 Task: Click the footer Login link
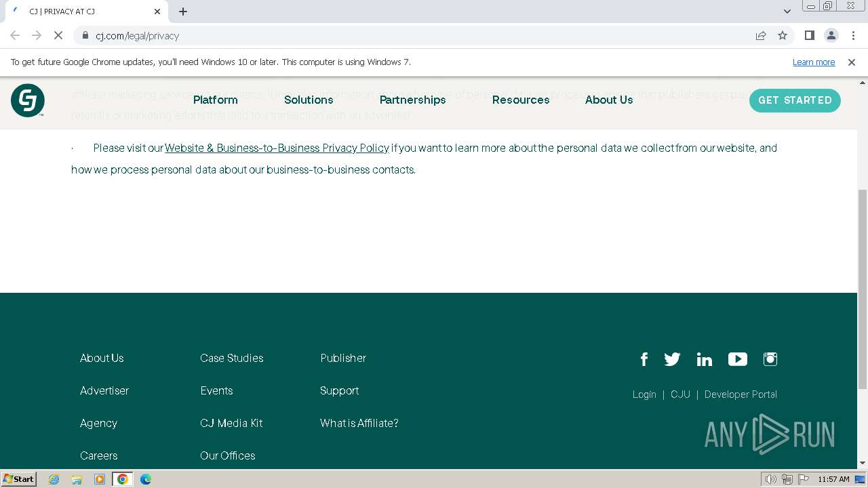(644, 394)
